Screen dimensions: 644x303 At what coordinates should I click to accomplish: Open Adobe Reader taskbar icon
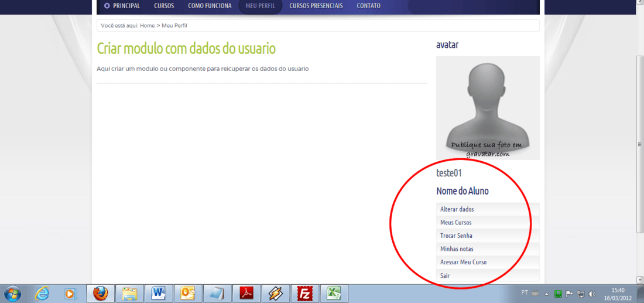tap(246, 294)
